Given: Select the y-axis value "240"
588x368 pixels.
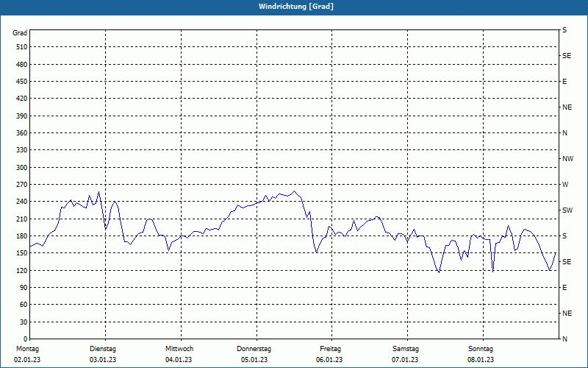Looking at the screenshot, I should point(22,202).
